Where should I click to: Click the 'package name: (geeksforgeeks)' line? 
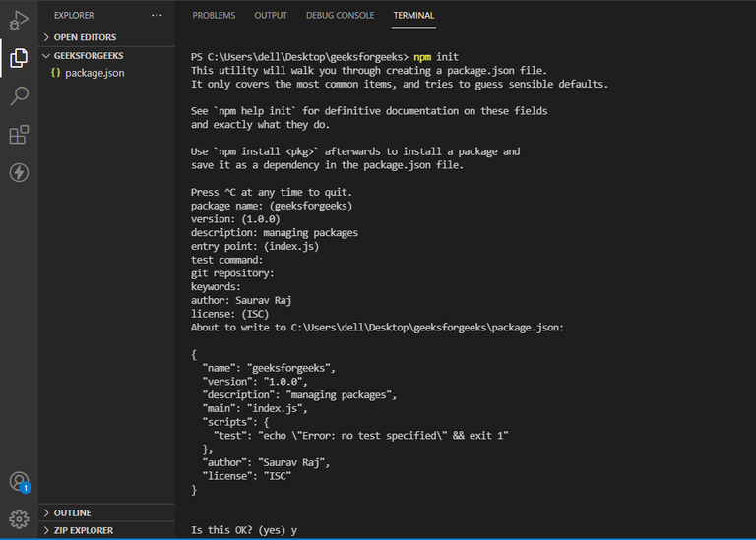coord(272,206)
